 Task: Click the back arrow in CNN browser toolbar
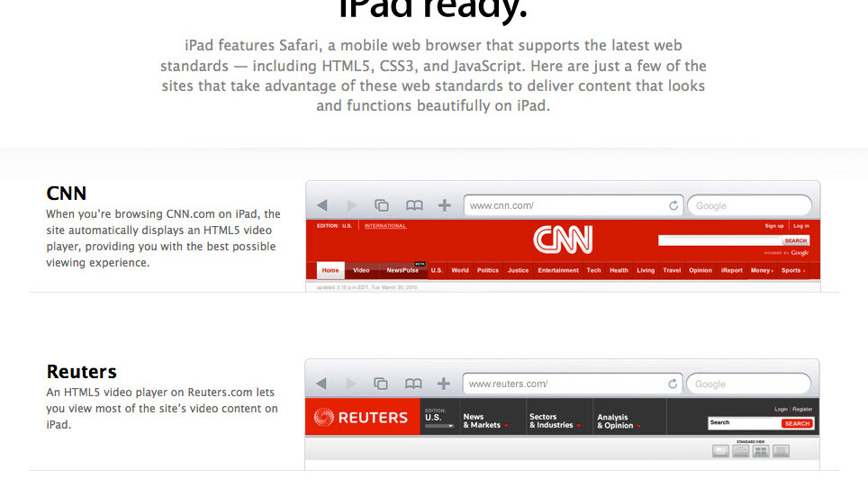[x=322, y=206]
